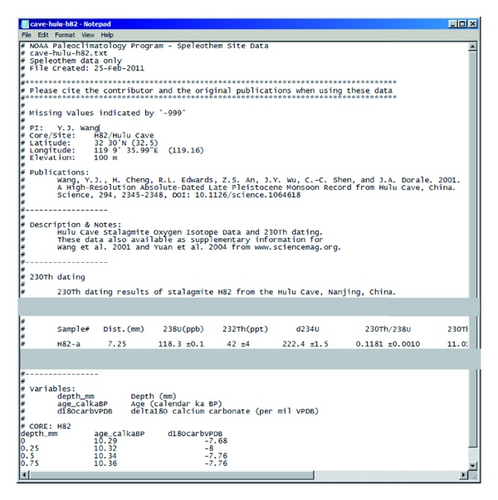Open the View menu
Viewport: 498px width, 500px height.
coord(88,35)
